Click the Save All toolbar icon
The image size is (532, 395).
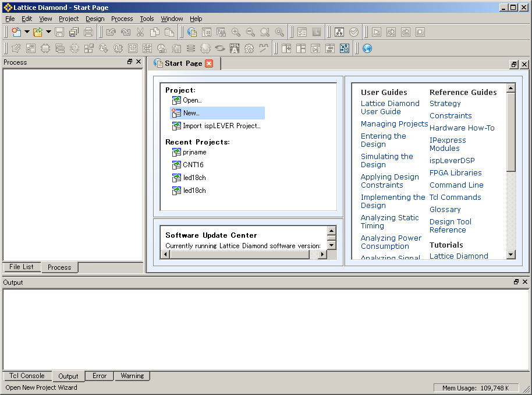73,32
